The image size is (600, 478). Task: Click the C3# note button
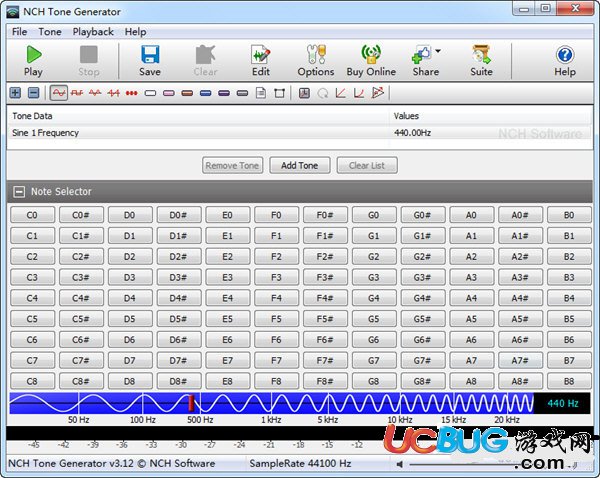click(x=81, y=277)
